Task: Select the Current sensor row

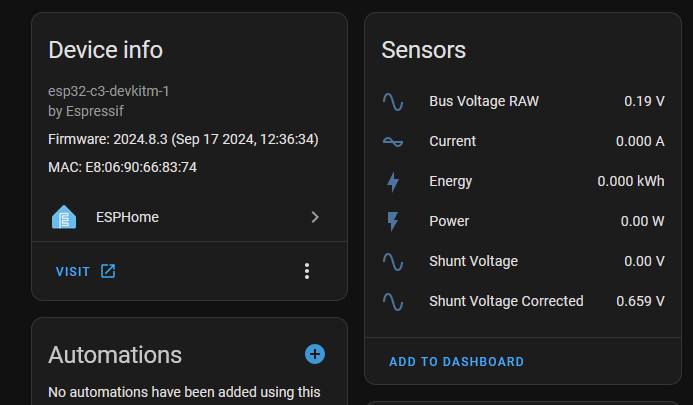Action: tap(453, 141)
